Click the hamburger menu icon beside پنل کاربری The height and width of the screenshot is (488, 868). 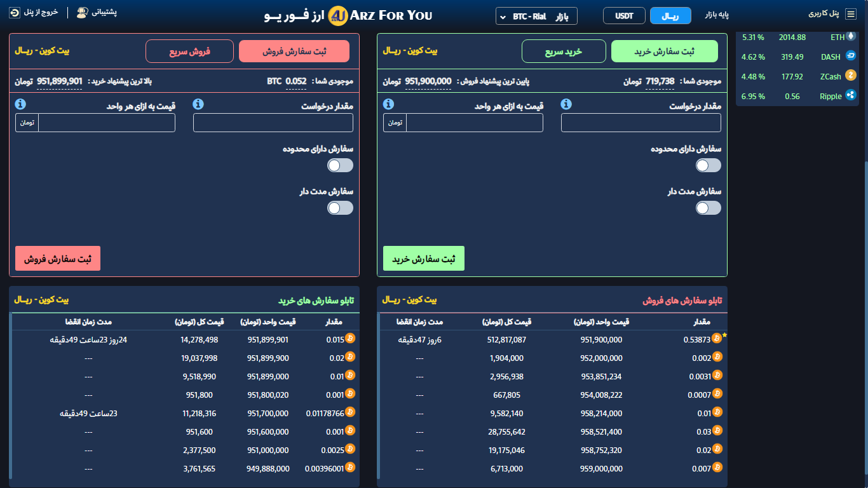[x=850, y=13]
